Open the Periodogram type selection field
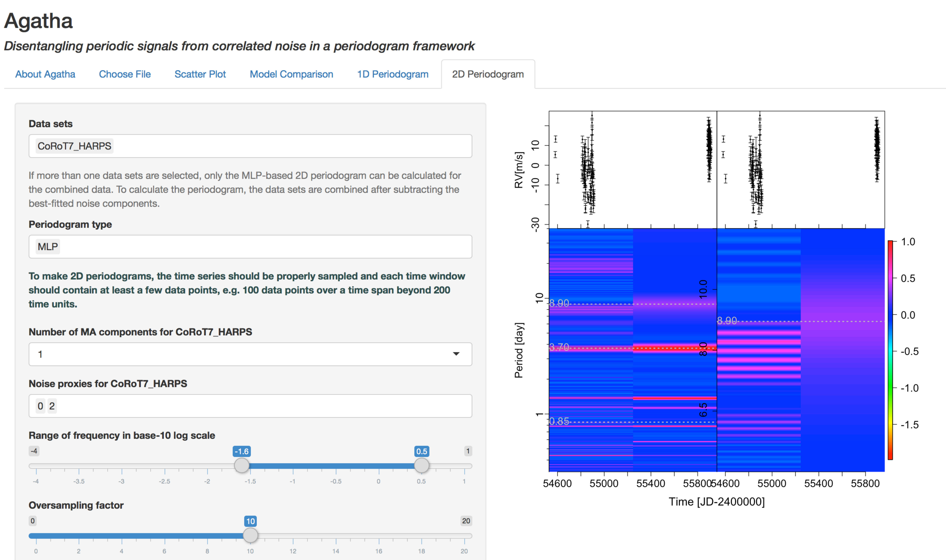 click(250, 247)
